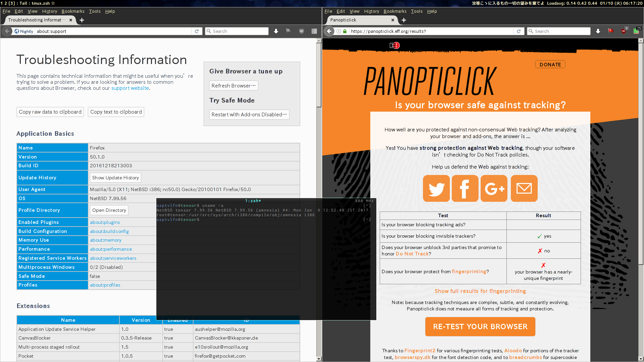Click the email envelope share icon
Screen dimensions: 644x362
tap(524, 188)
